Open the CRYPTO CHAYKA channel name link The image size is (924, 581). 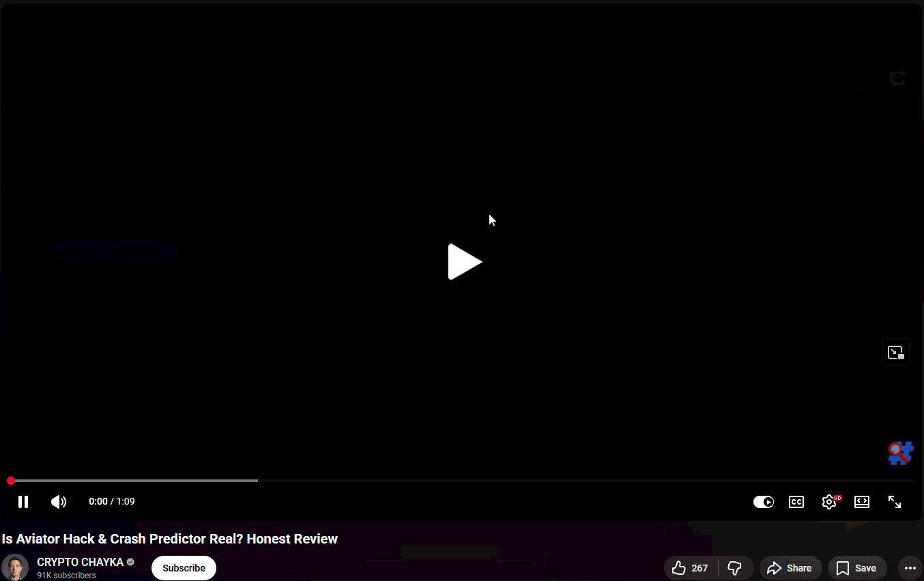(80, 563)
